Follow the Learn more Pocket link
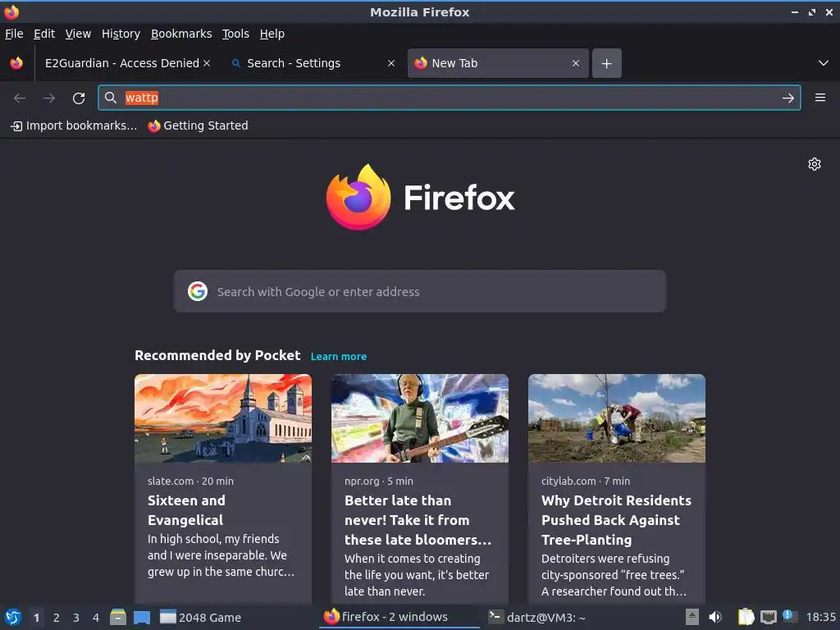The width and height of the screenshot is (840, 630). 339,357
